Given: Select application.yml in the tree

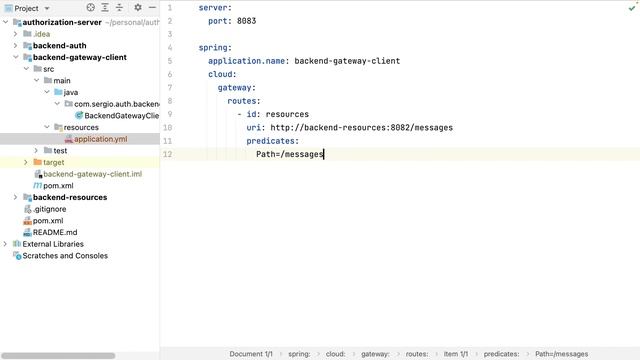Looking at the screenshot, I should click(x=100, y=139).
